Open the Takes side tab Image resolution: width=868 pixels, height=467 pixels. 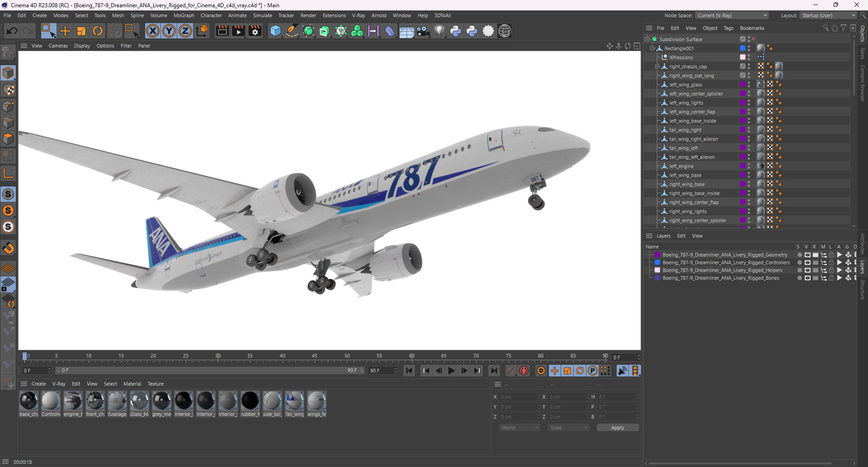[863, 53]
